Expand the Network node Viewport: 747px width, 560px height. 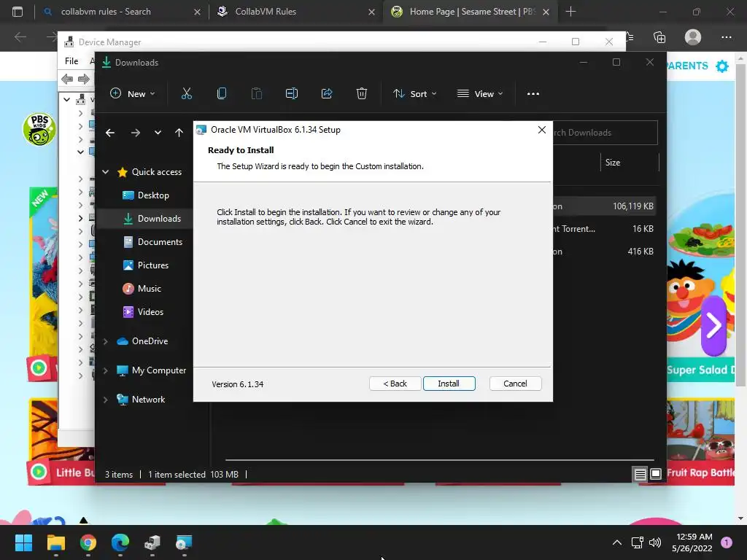[105, 400]
